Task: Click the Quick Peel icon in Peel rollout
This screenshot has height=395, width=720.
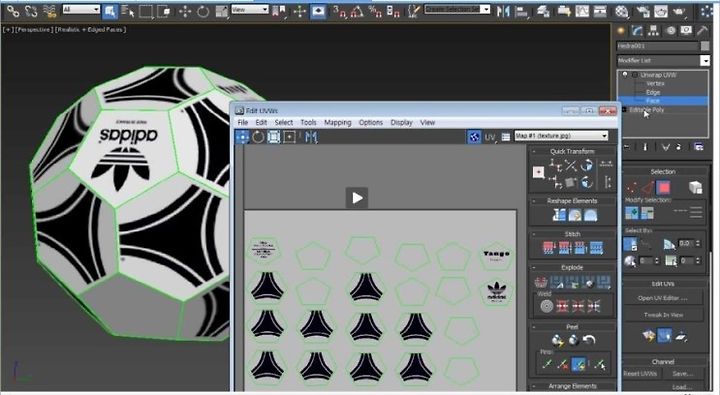Action: click(557, 340)
